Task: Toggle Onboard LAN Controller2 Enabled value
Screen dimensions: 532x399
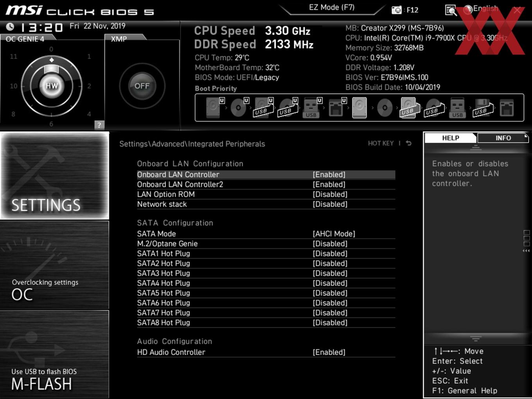Action: pyautogui.click(x=329, y=184)
